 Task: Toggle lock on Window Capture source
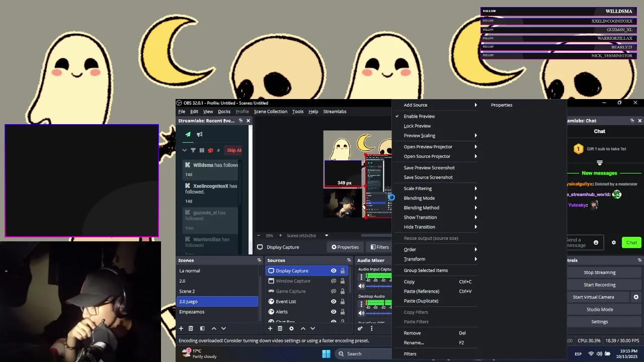point(343,281)
